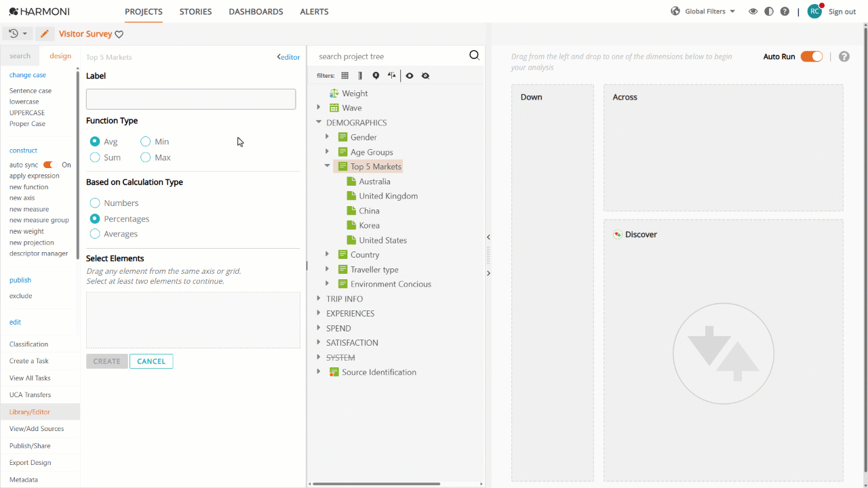Expand the SATISFACTION group
This screenshot has height=488, width=868.
[319, 343]
